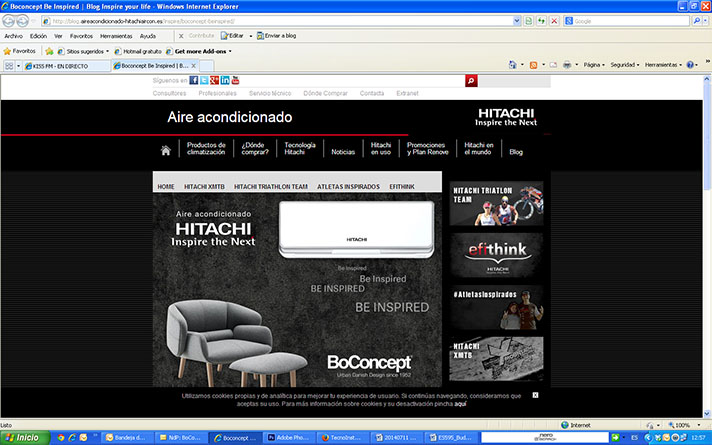Click the orange RSS feeds icon
712x445 pixels.
coord(534,65)
